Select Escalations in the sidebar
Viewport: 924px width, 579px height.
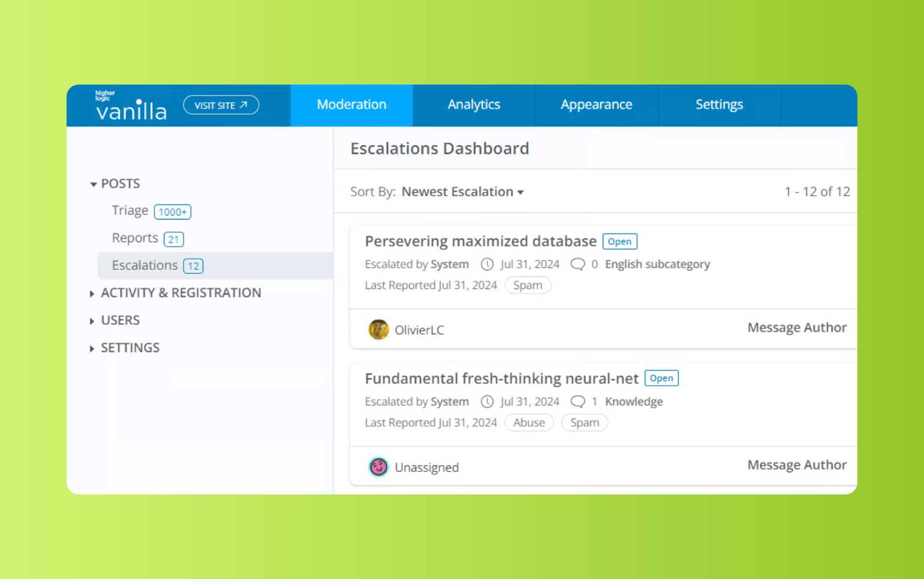point(215,266)
